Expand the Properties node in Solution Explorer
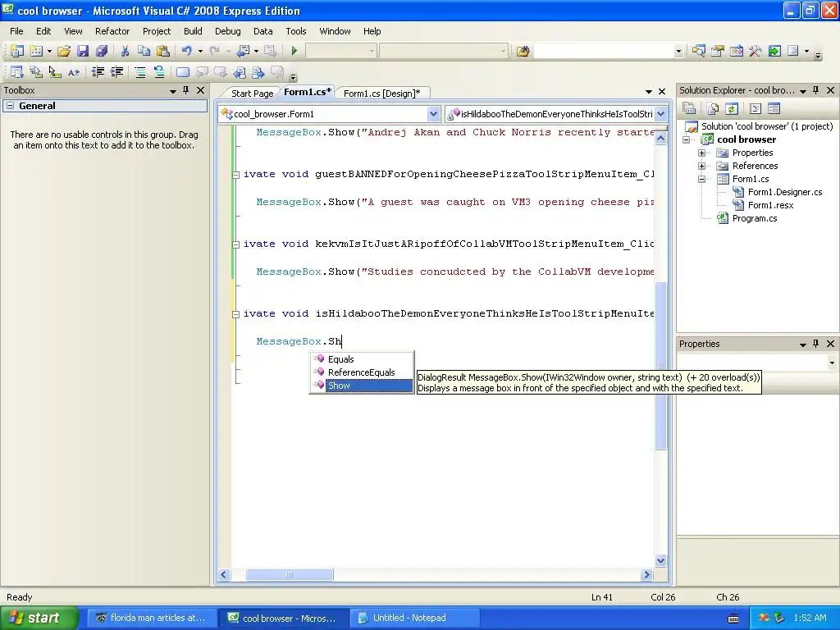Screen dimensions: 840x630 [x=702, y=153]
